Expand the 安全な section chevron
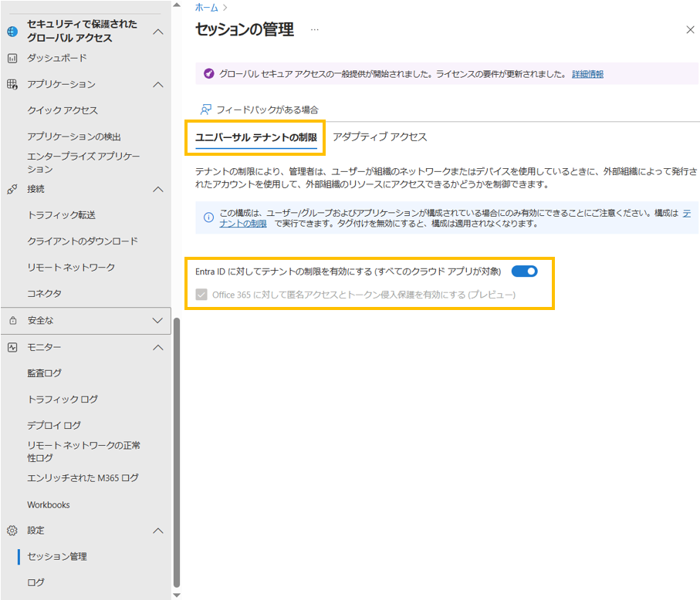 pos(157,320)
